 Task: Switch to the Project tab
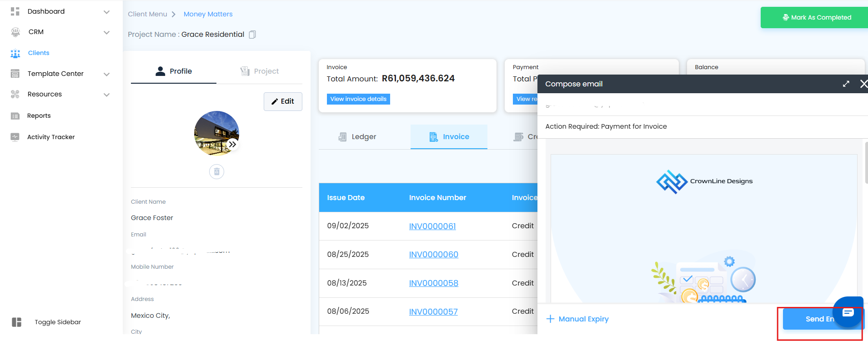[259, 71]
